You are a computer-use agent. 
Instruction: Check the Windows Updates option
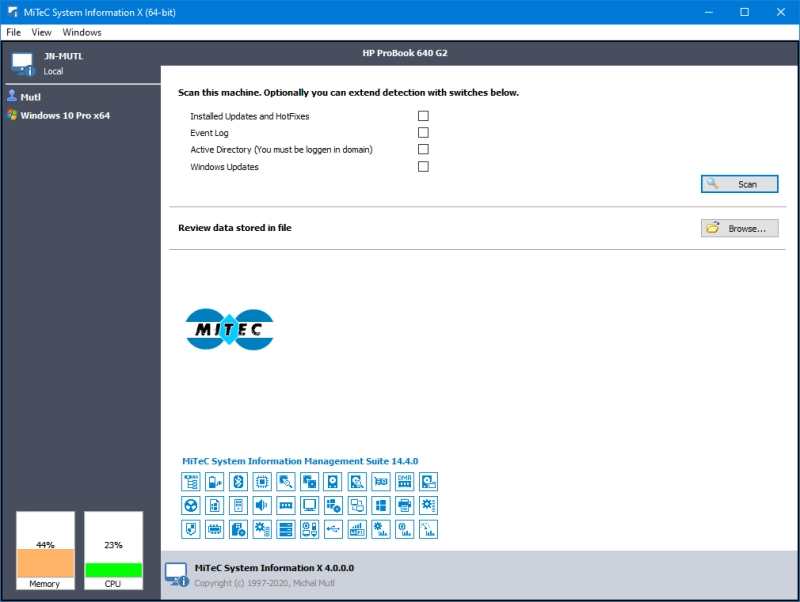[x=423, y=166]
